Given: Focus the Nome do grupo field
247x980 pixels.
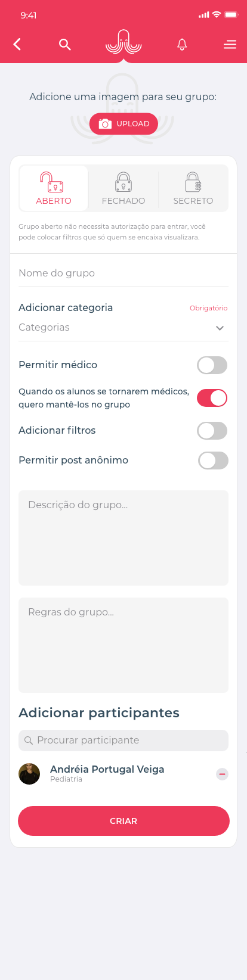Looking at the screenshot, I should pyautogui.click(x=123, y=273).
